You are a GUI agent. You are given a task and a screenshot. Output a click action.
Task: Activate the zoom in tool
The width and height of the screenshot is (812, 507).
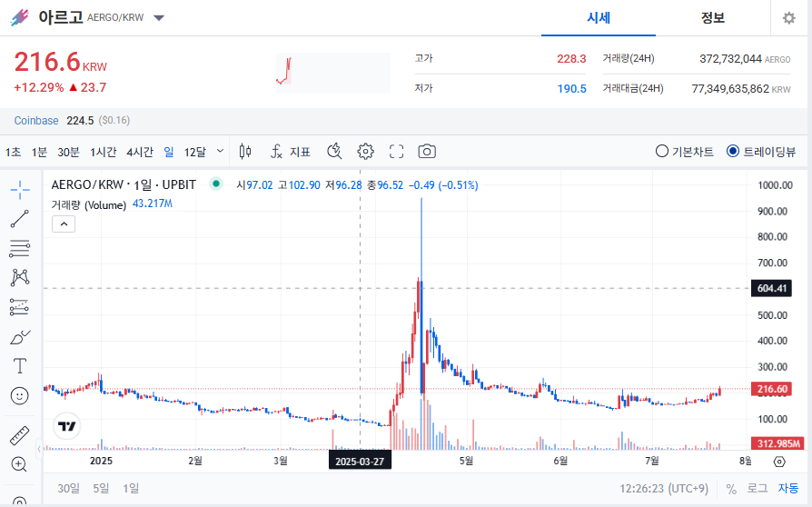coord(19,464)
